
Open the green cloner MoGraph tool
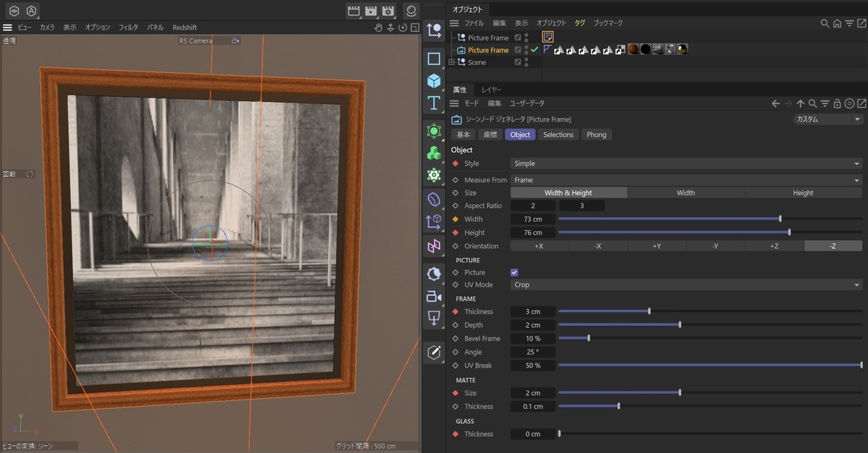(434, 153)
